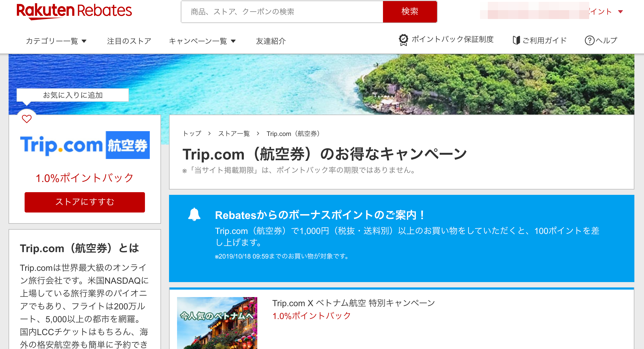Open Trip.com X ベトナム航空 特別キャンペーン link

click(354, 303)
